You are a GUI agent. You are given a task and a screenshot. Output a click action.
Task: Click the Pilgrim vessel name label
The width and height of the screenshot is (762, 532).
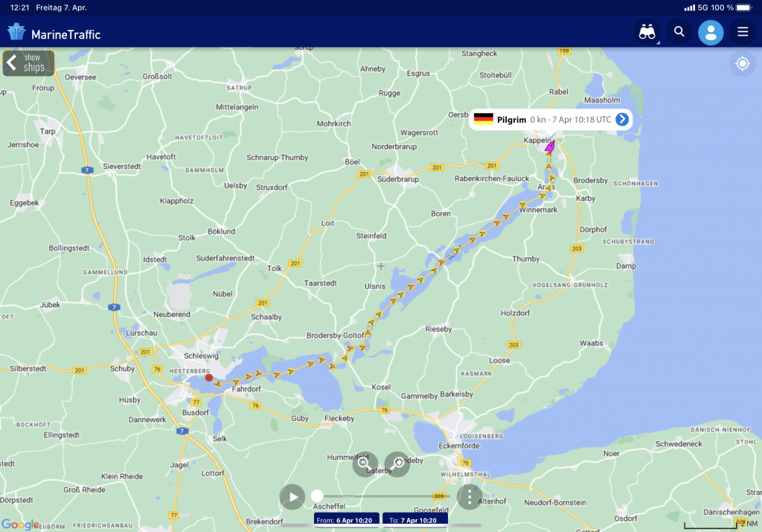(x=511, y=119)
